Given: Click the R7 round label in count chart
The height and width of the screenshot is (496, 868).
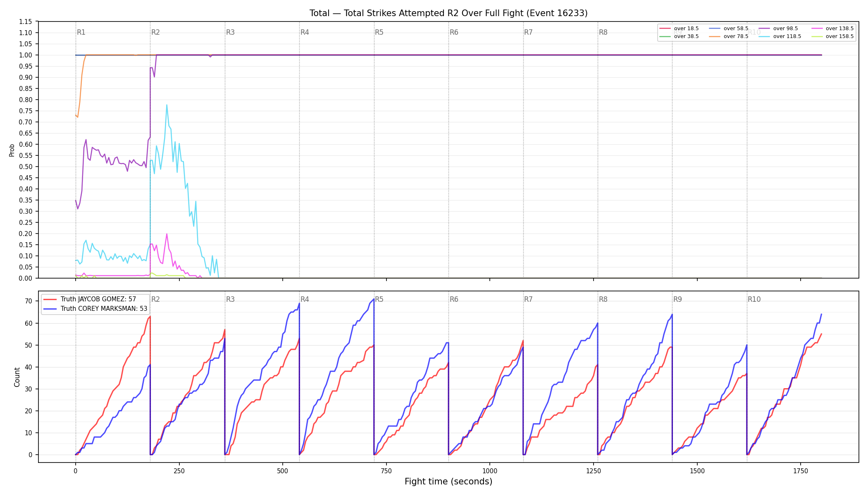Looking at the screenshot, I should tap(528, 299).
